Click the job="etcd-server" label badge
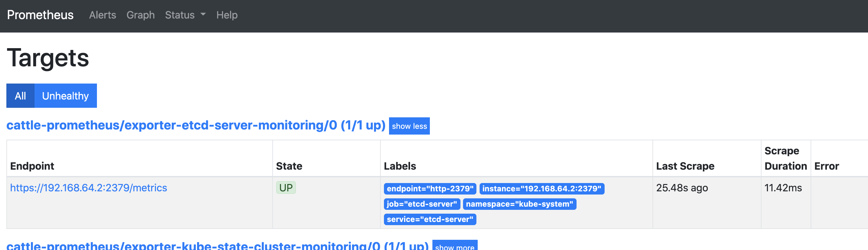 [x=422, y=204]
